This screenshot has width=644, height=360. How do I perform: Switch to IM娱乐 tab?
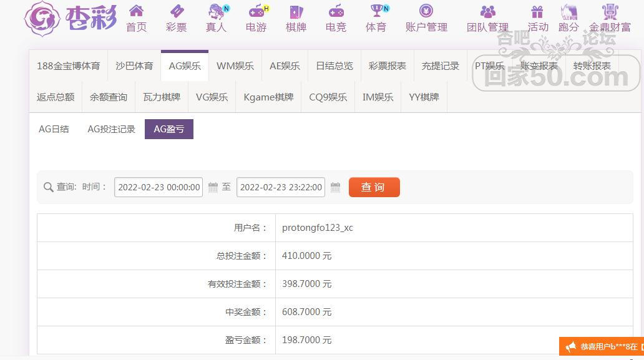coord(378,97)
